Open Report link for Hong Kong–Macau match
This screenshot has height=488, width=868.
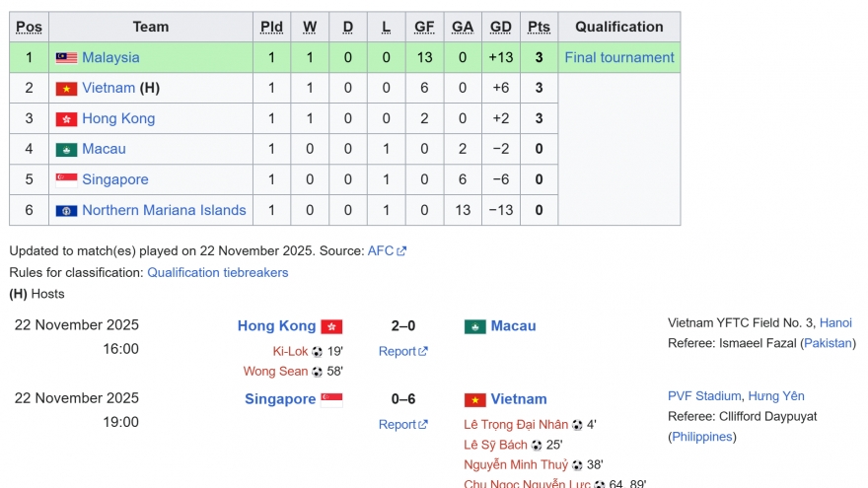coord(398,351)
